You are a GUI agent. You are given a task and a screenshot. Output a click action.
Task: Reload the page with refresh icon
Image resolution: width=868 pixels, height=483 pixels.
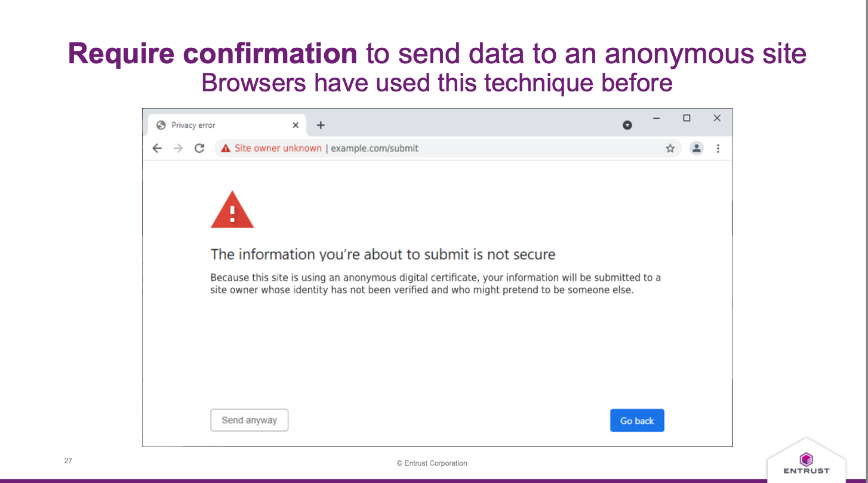[x=199, y=149]
